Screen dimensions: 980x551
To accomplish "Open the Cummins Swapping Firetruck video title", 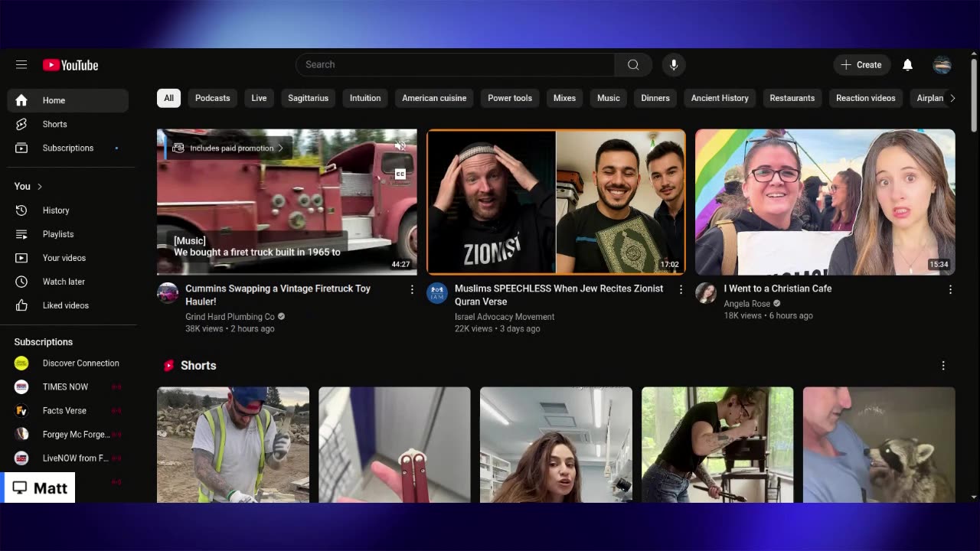I will pos(278,295).
